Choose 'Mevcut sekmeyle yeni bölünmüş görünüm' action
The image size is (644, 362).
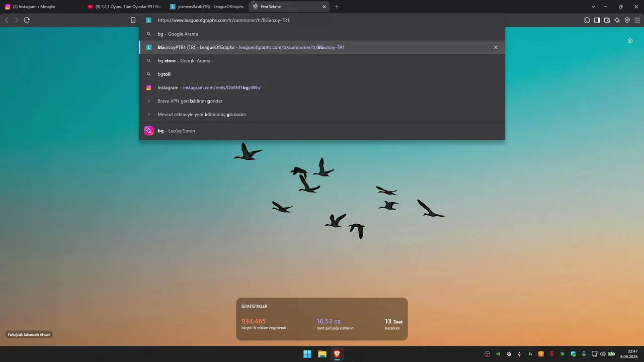click(x=322, y=114)
